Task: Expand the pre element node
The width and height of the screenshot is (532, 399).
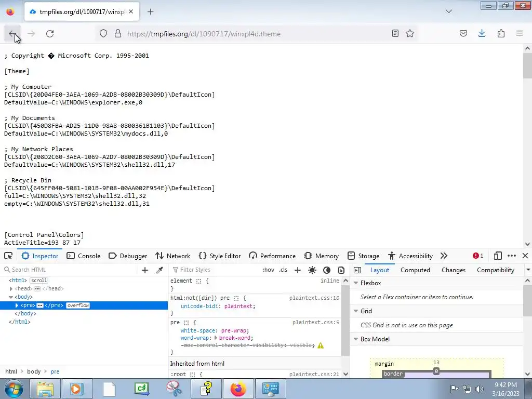Action: pos(17,305)
